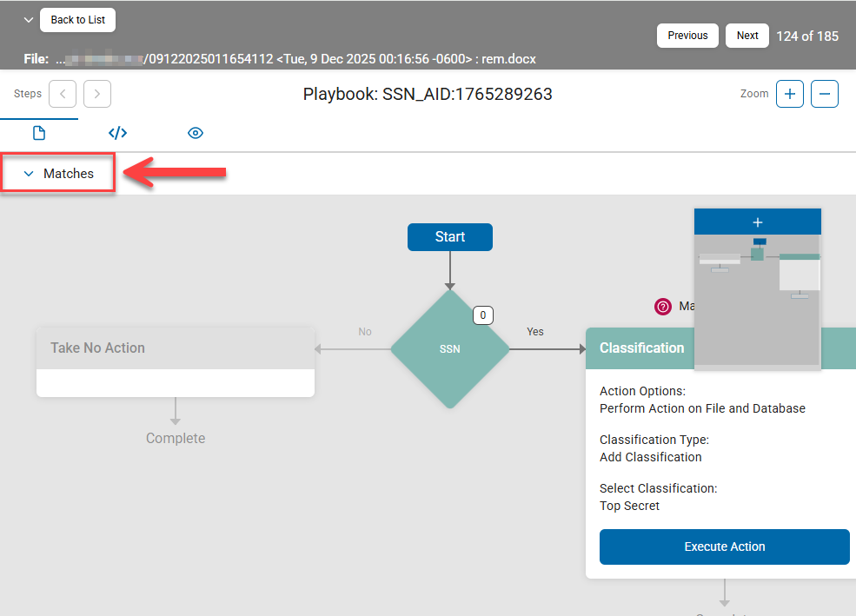The image size is (856, 616).
Task: Go to next playbook step arrow
Action: 97,94
